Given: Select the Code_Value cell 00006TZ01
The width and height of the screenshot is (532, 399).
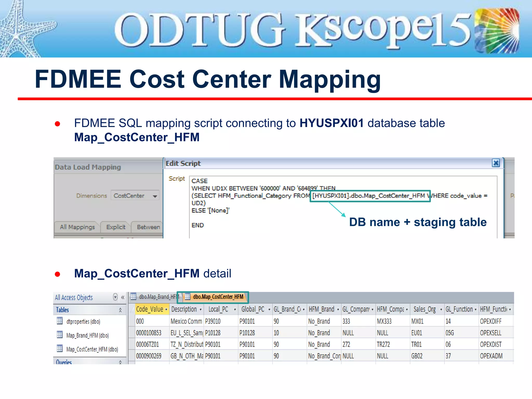Looking at the screenshot, I should (152, 344).
